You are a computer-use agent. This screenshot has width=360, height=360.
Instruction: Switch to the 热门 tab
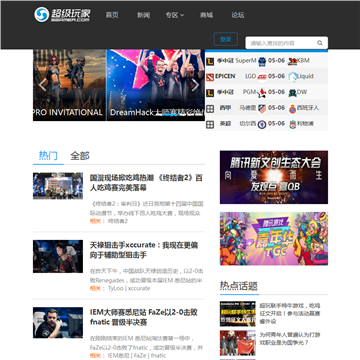(x=48, y=156)
